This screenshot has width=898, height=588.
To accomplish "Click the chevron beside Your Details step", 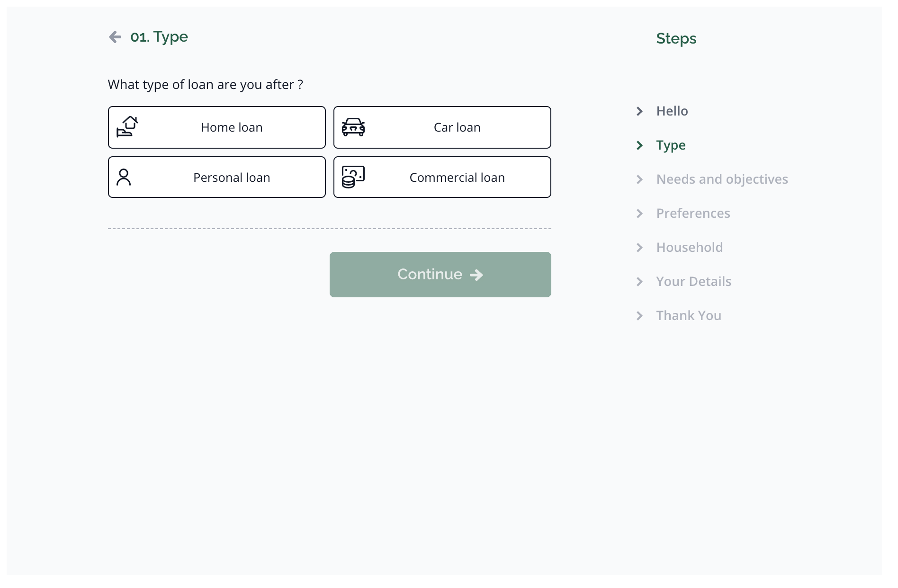I will coord(639,282).
